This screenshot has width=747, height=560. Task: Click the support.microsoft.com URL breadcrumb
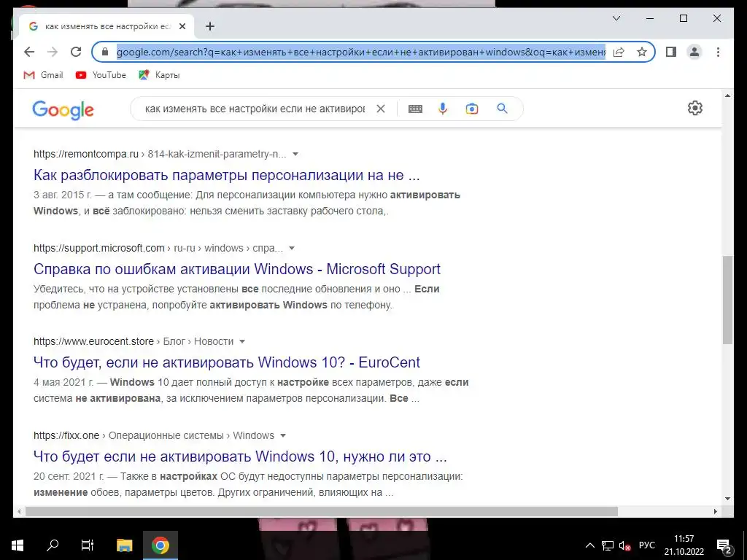(158, 248)
